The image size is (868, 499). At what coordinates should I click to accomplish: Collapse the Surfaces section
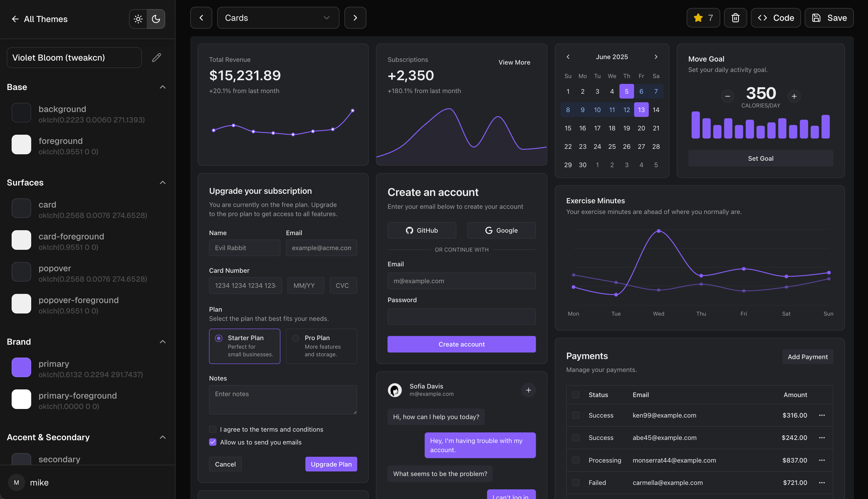(163, 183)
